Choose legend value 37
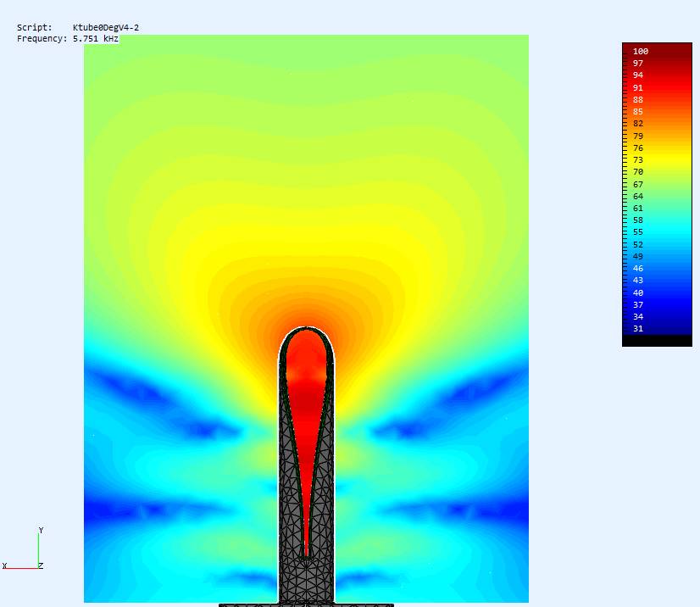The width and height of the screenshot is (700, 607). click(x=638, y=305)
